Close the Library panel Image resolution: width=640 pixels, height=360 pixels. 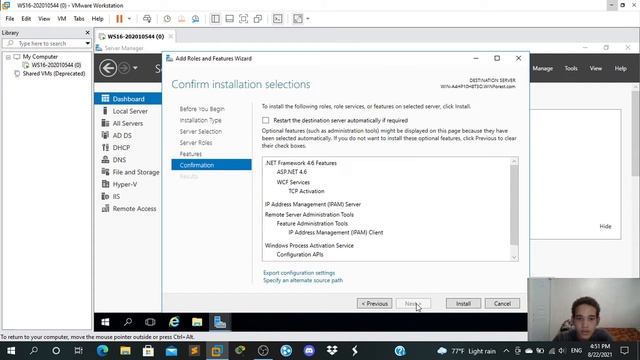[x=87, y=32]
